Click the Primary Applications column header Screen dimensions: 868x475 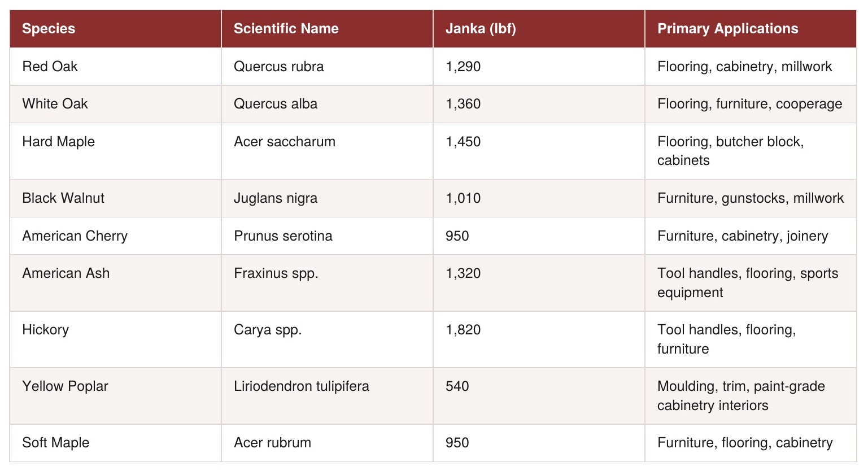tap(751, 29)
